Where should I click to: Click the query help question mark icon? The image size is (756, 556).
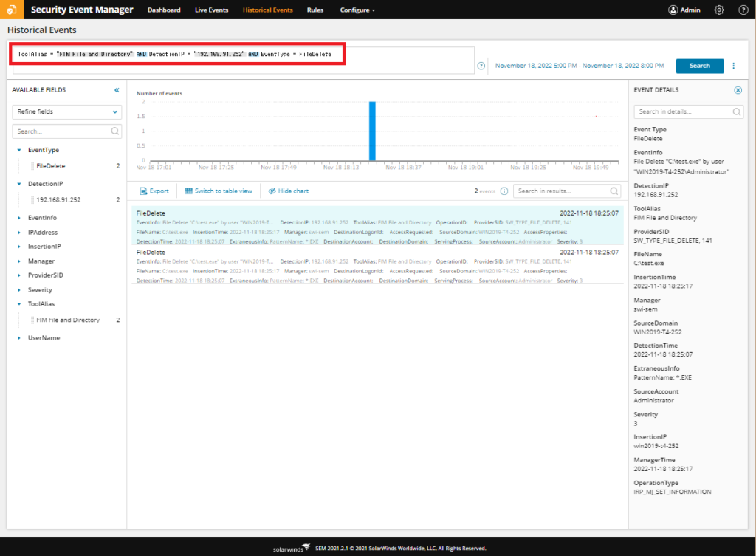pos(481,66)
